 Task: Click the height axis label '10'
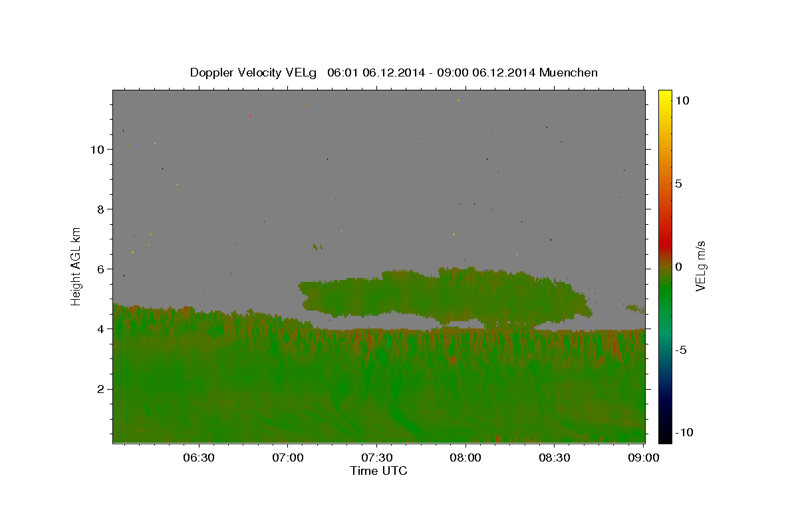96,149
